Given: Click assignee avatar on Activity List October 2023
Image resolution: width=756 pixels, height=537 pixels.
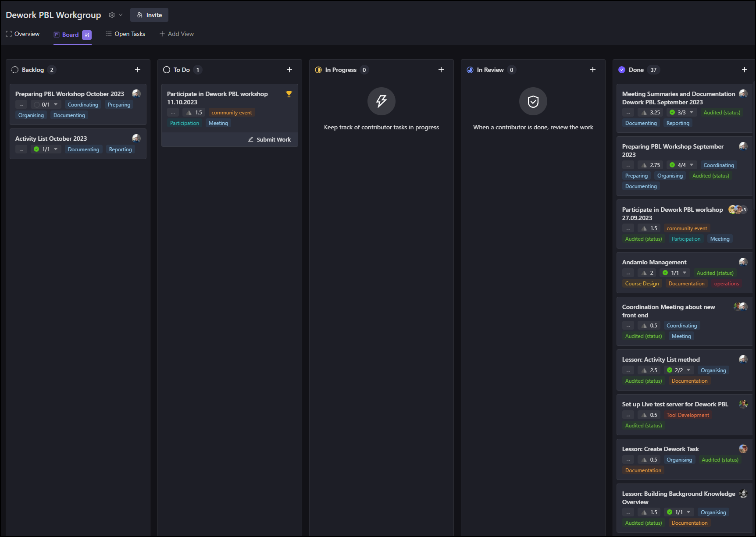Looking at the screenshot, I should tap(136, 138).
